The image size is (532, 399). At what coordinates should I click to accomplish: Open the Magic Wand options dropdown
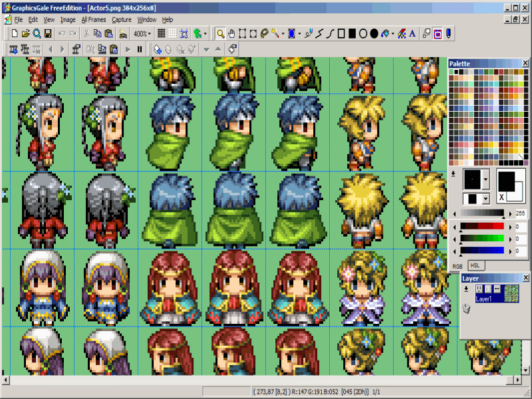[283, 34]
